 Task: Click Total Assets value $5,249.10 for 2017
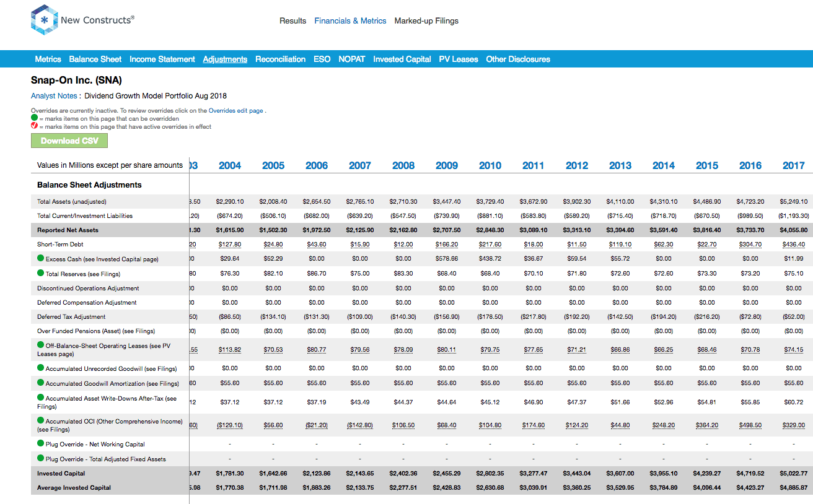tap(794, 201)
